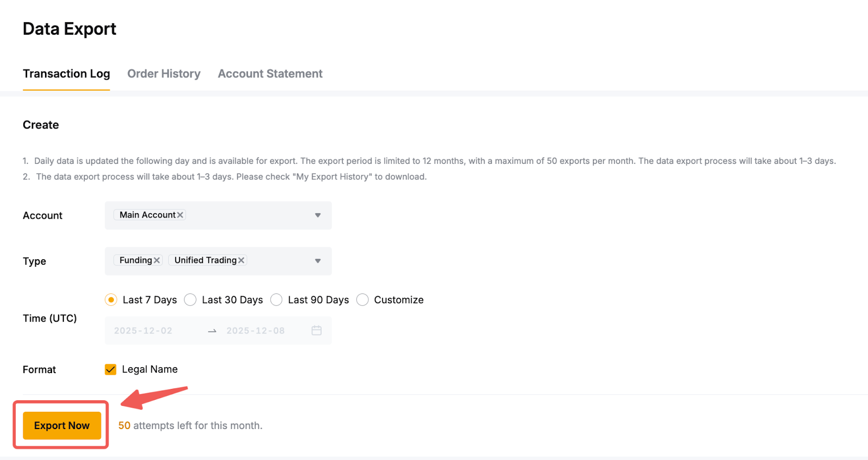Viewport: 868px width, 460px height.
Task: Uncheck the Legal Name checkbox
Action: pyautogui.click(x=111, y=369)
